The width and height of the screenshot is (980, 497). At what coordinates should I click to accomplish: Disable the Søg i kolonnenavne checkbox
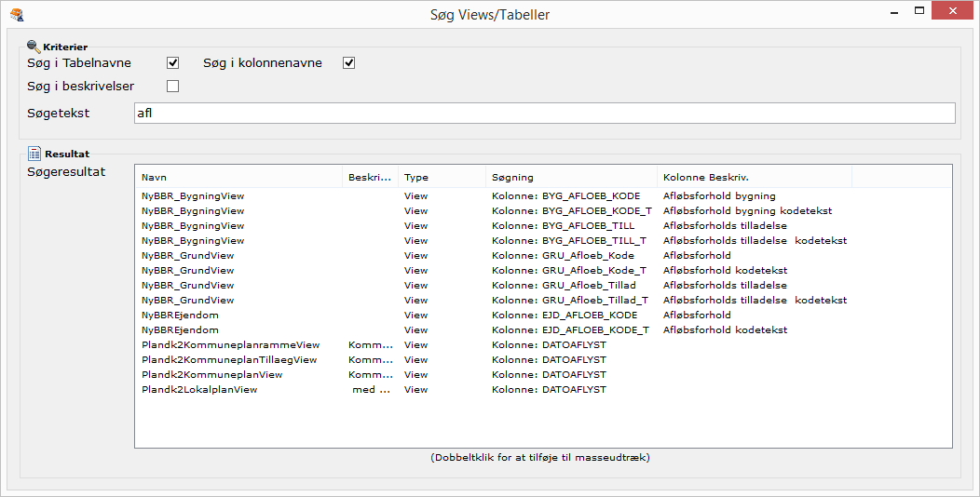click(349, 63)
